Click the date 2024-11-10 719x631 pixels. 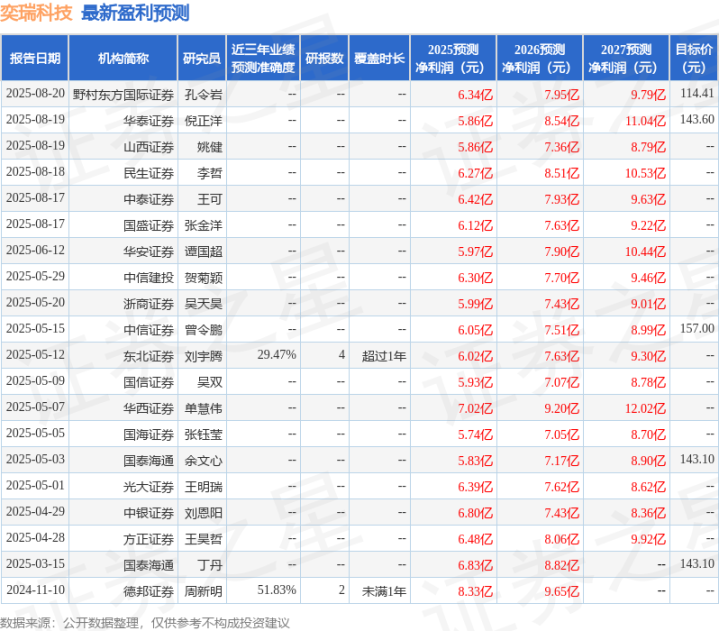(35, 590)
